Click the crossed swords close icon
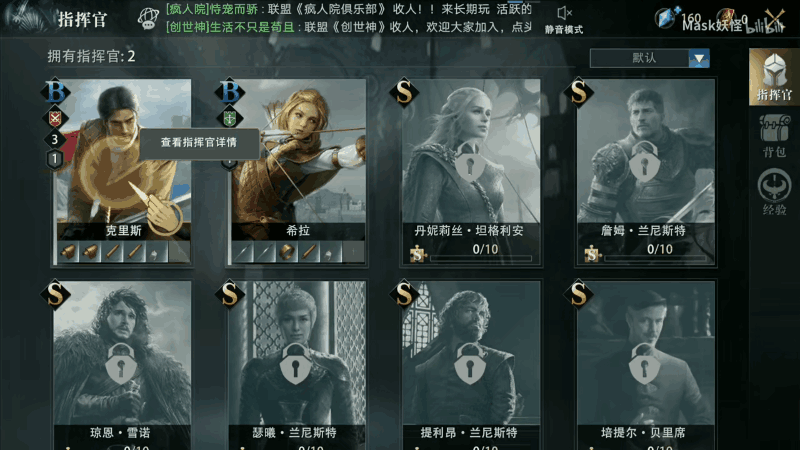Viewport: 800px width, 450px height. point(776,20)
